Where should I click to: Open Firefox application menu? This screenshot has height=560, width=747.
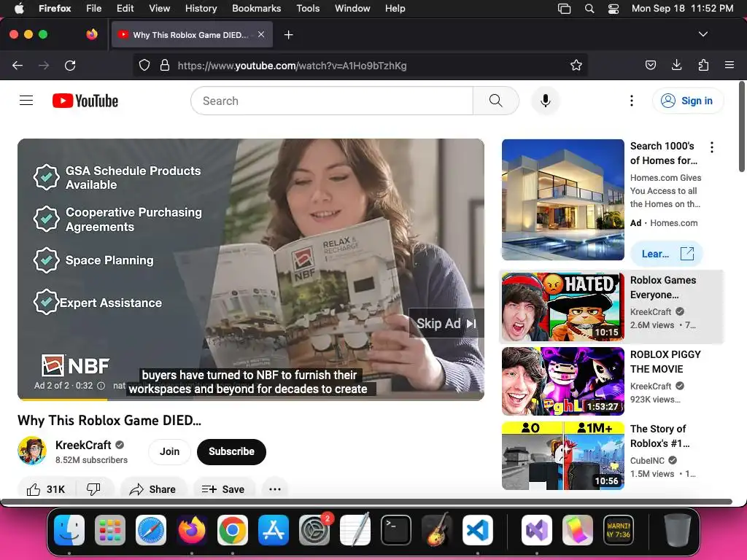pos(729,65)
